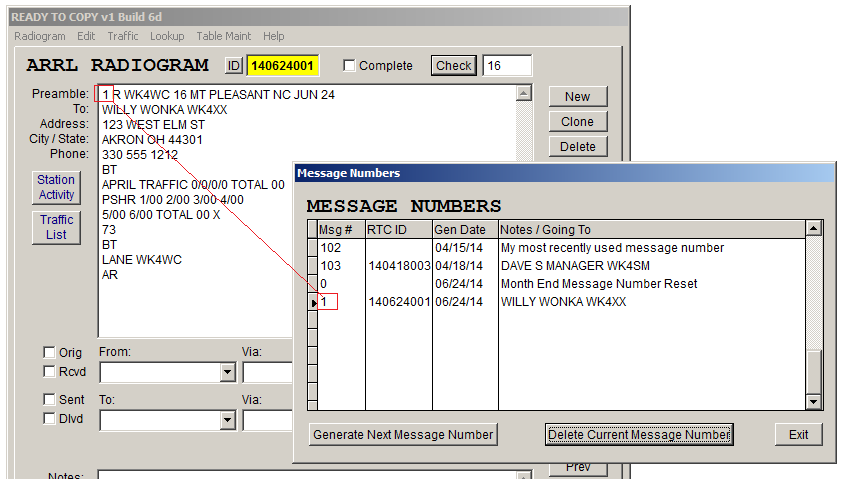847x479 pixels.
Task: Expand the To station dropdown
Action: [228, 420]
